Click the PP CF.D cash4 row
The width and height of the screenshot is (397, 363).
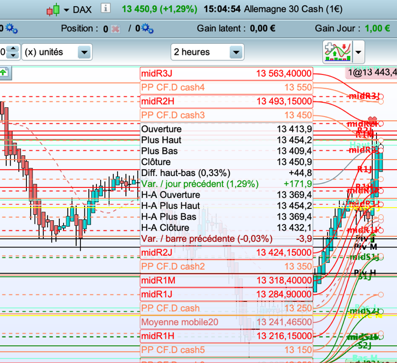226,87
